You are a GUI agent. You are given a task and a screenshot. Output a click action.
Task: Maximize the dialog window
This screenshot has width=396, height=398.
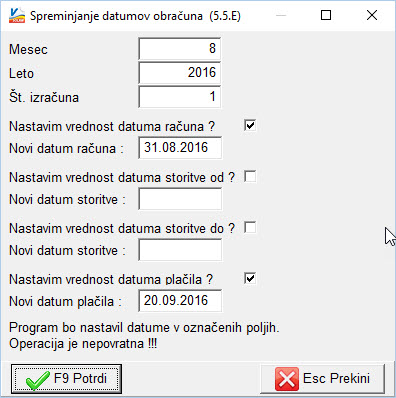coord(326,15)
